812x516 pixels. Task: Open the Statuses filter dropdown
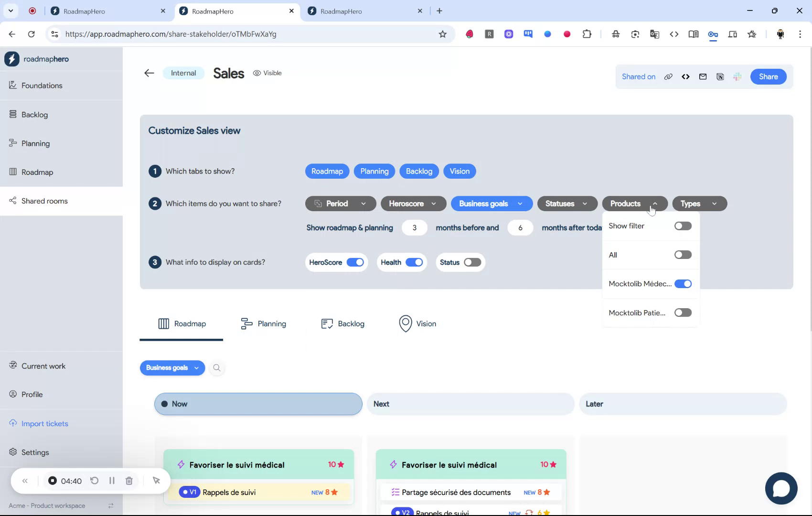[566, 204]
